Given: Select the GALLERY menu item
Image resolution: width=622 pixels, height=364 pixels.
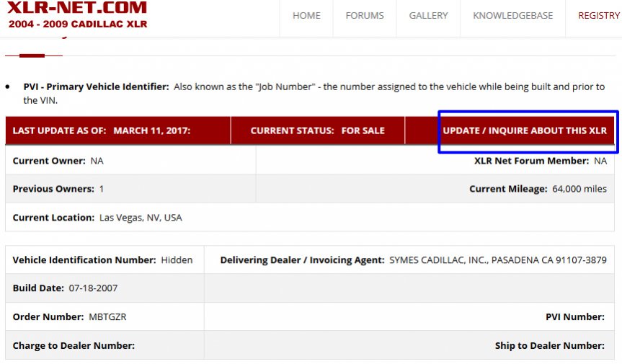Looking at the screenshot, I should (428, 15).
